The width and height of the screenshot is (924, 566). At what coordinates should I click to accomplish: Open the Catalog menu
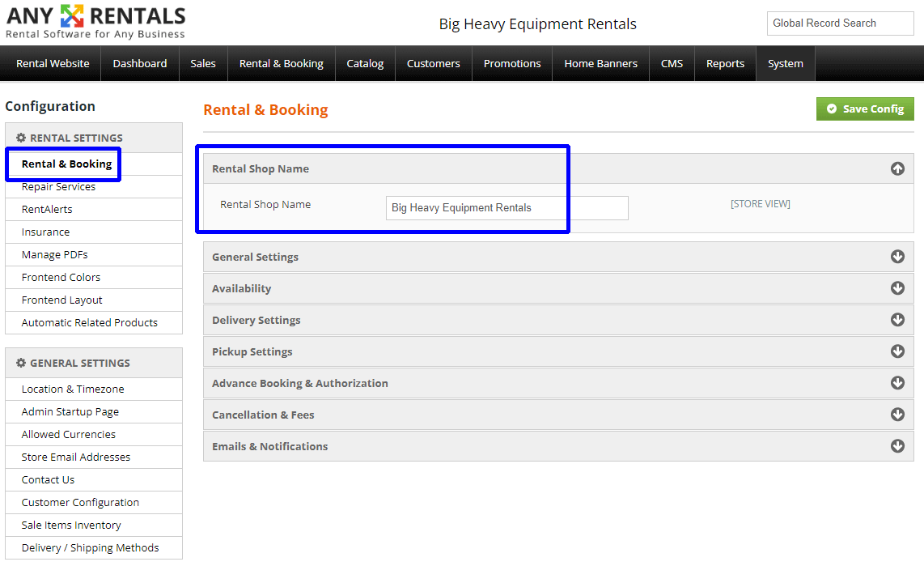click(365, 64)
